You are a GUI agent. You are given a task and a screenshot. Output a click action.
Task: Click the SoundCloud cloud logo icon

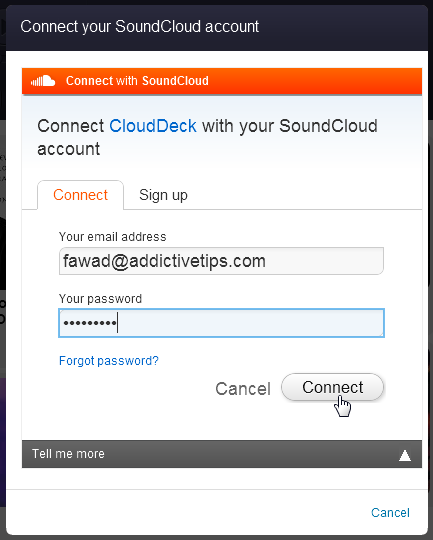click(x=43, y=81)
